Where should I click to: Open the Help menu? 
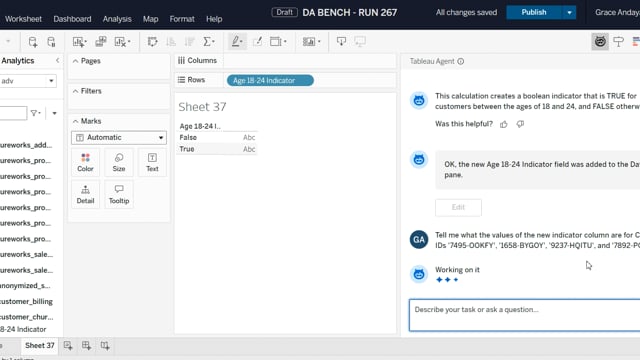pos(214,19)
